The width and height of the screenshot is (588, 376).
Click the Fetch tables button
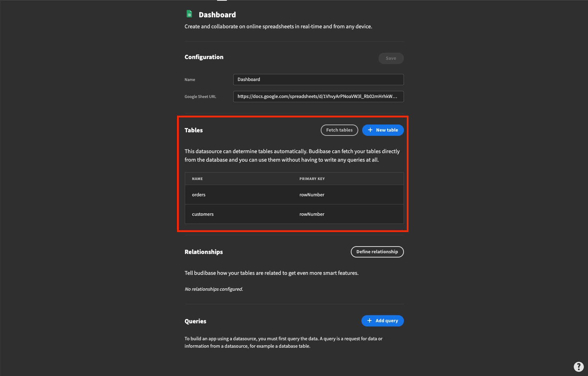tap(339, 130)
